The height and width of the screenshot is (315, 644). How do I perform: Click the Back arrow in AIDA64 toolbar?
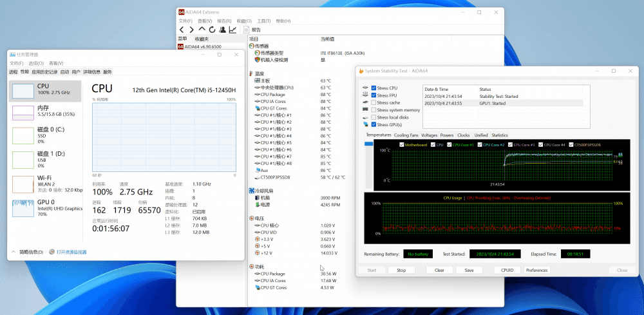182,30
